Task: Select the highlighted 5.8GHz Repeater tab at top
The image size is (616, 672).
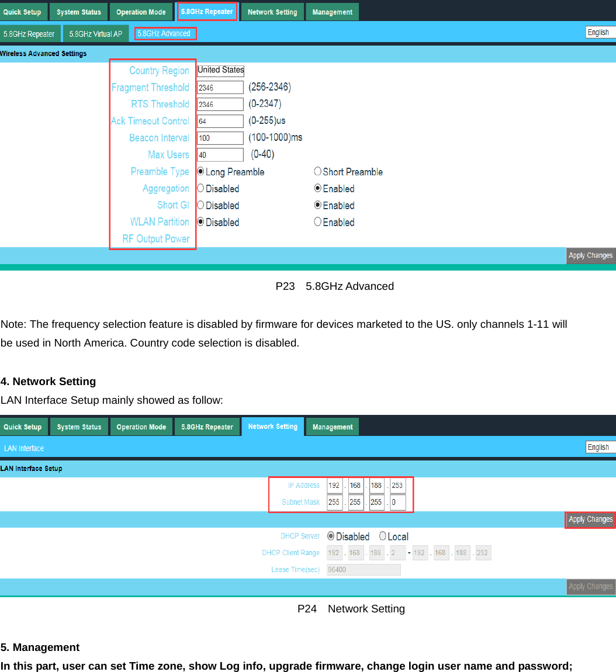Action: coord(207,12)
